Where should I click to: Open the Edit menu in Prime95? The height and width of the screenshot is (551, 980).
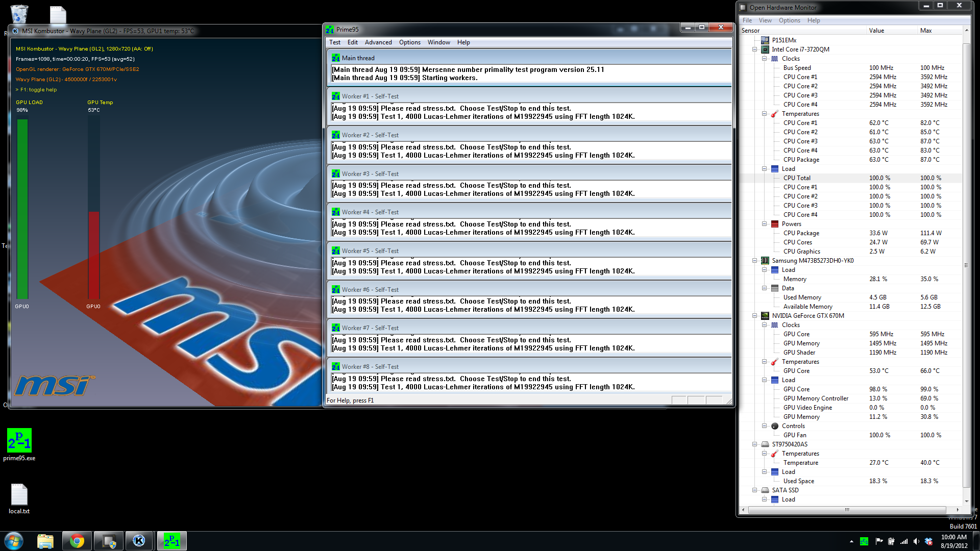click(x=353, y=42)
